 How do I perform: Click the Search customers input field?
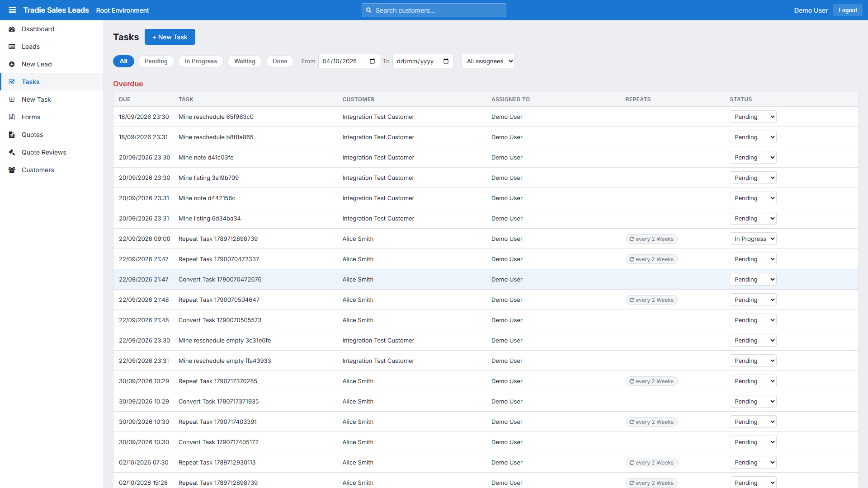tap(434, 10)
